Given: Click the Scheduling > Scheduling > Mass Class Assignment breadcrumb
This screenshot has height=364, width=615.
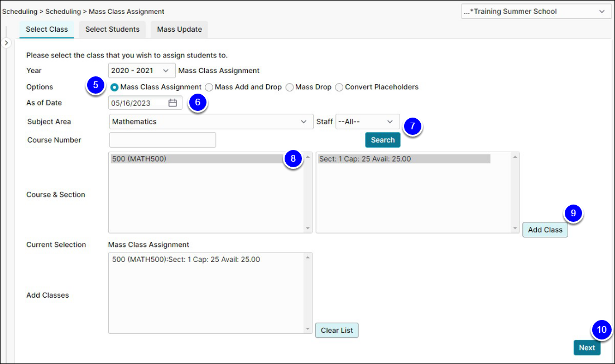Looking at the screenshot, I should click(83, 11).
